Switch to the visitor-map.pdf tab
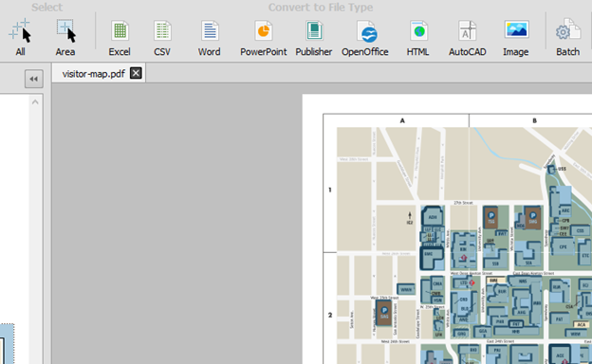The height and width of the screenshot is (364, 592). [93, 74]
